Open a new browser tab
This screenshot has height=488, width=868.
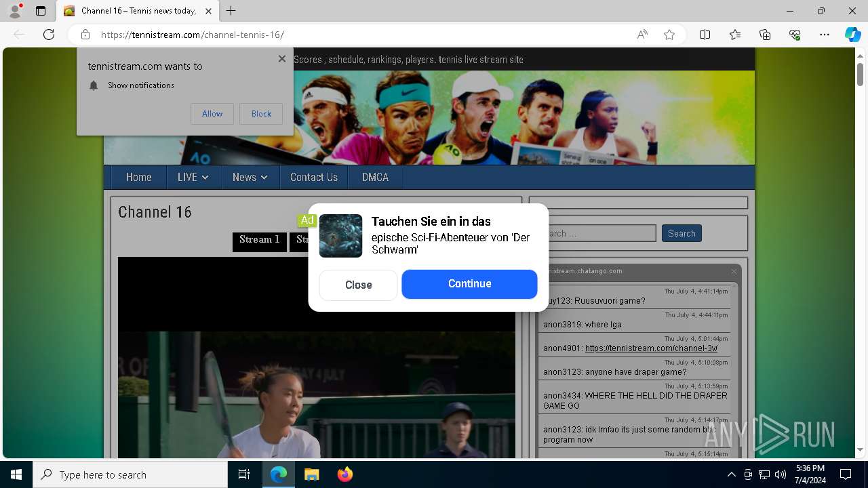coord(231,11)
